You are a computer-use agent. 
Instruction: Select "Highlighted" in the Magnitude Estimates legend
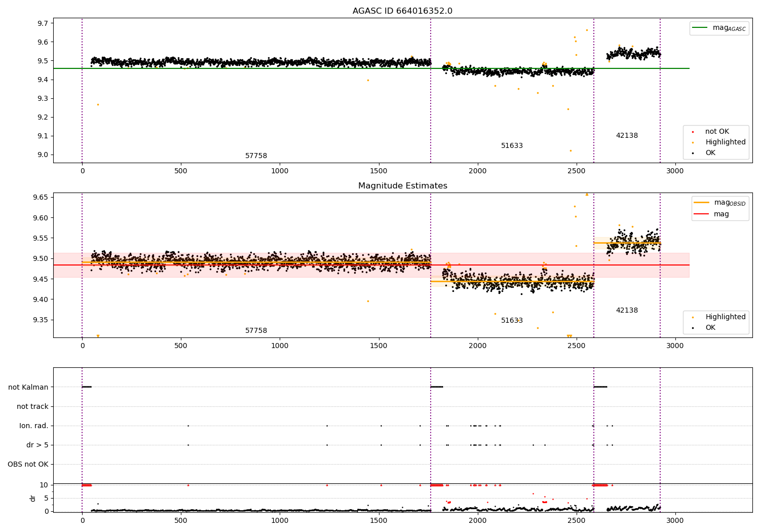tap(726, 317)
